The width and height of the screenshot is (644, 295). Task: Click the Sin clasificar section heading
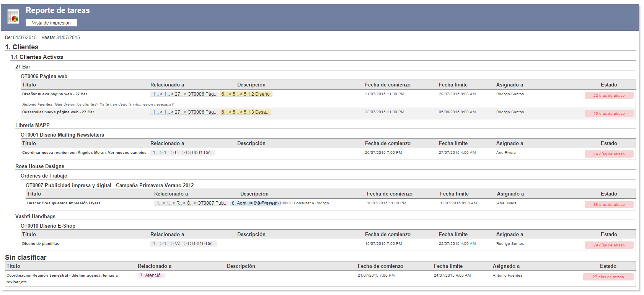coord(26,258)
